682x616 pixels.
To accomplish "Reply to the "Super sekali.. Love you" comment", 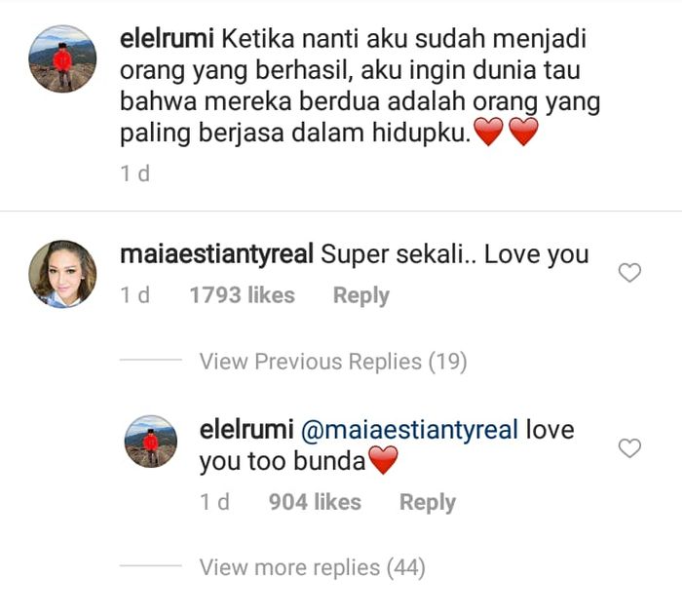I will tap(361, 295).
